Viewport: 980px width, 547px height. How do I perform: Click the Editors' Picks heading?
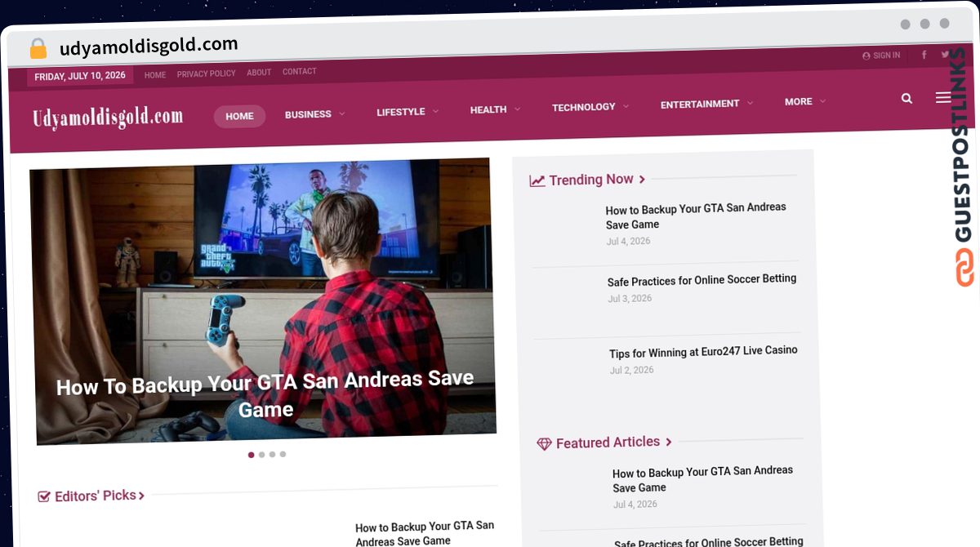95,496
